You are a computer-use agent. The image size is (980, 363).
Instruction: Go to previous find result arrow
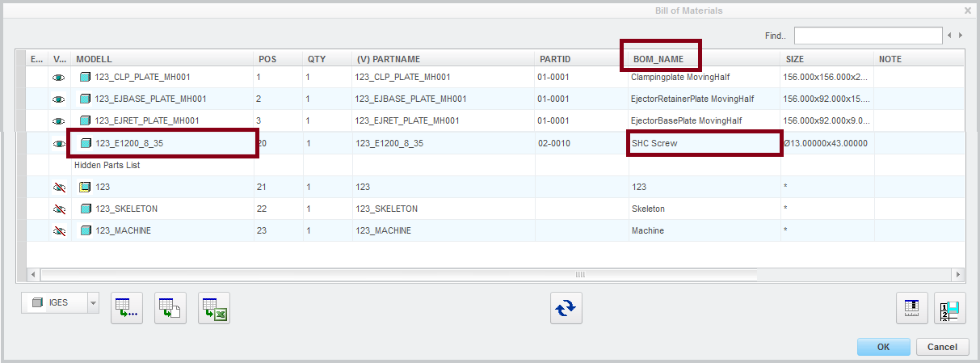coord(950,36)
